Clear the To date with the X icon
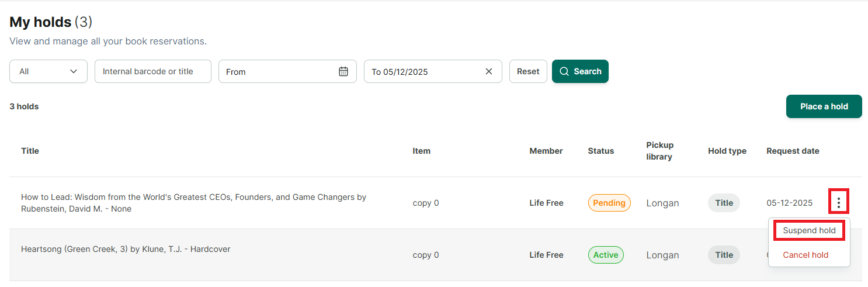 click(489, 71)
